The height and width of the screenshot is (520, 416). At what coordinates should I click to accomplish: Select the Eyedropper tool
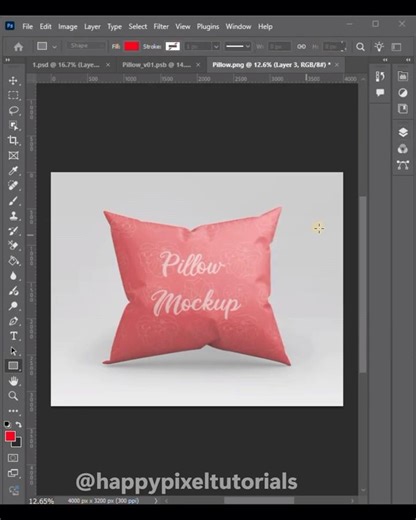pos(13,171)
